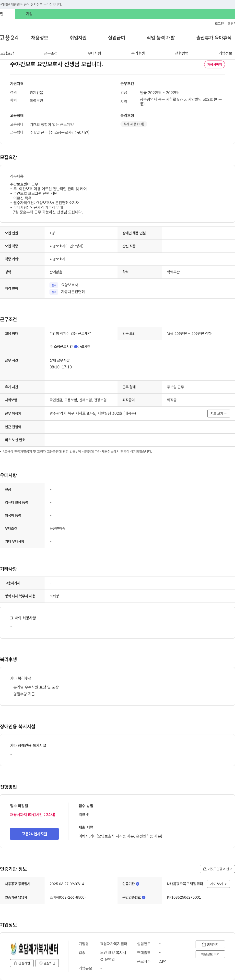Click the 로그인 link
Image resolution: width=235 pixels, height=980 pixels.
(219, 24)
